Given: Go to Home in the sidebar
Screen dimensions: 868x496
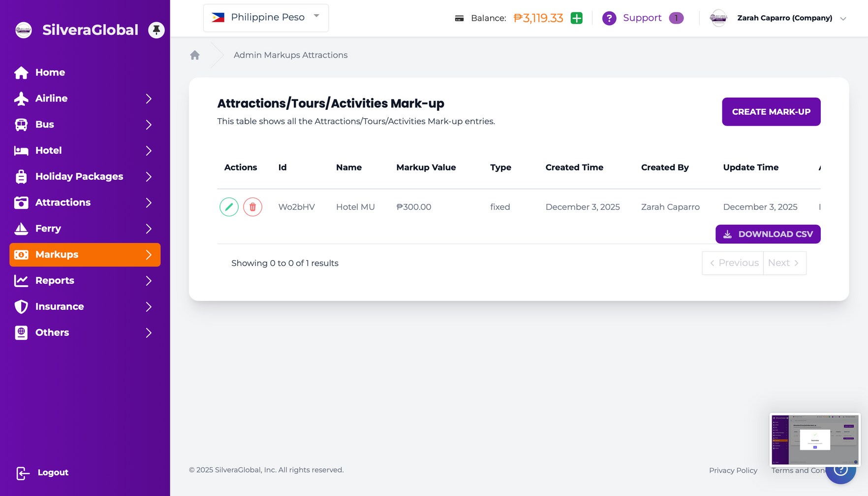Looking at the screenshot, I should point(50,72).
